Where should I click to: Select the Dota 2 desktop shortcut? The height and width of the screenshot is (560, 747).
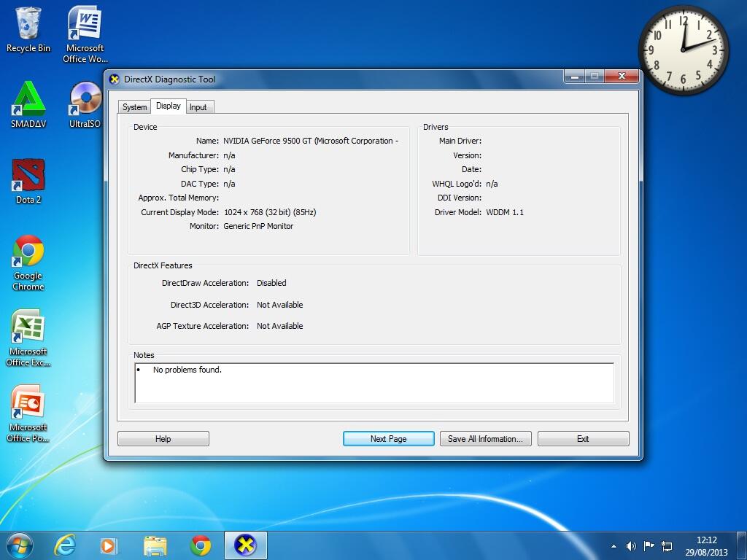(28, 181)
